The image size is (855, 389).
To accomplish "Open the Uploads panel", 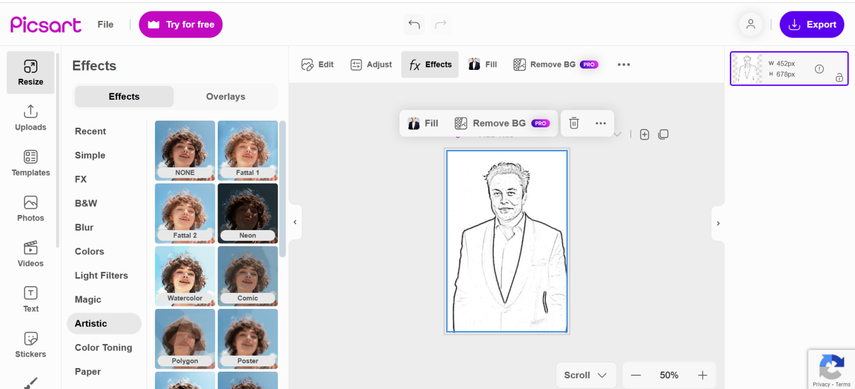I will click(31, 118).
